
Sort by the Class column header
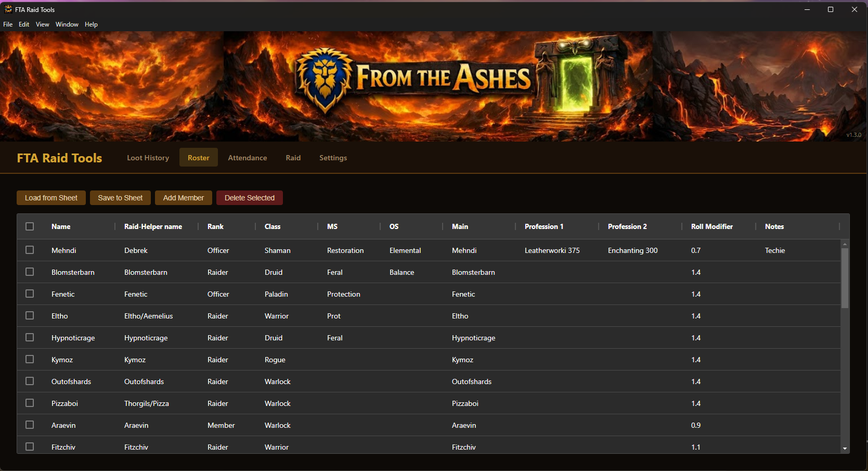(273, 226)
